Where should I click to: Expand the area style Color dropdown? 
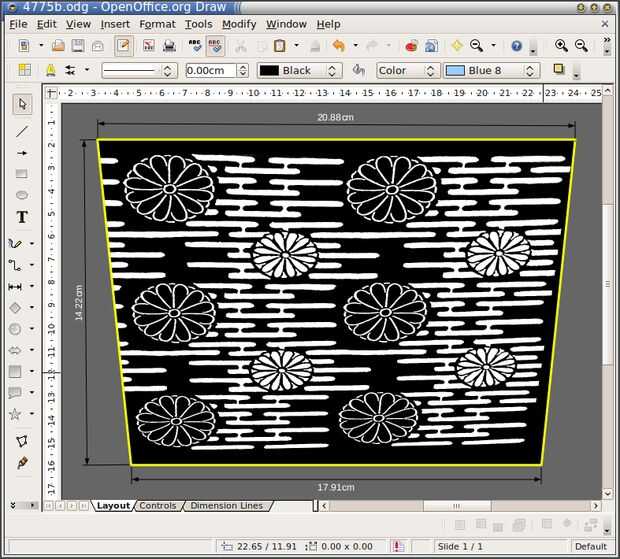pos(408,71)
